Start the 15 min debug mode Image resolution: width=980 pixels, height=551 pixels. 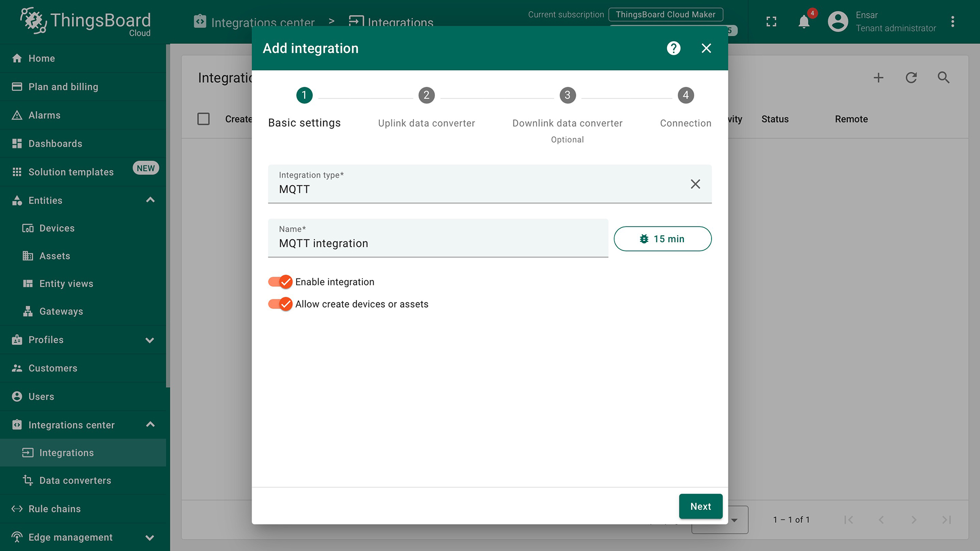(x=662, y=238)
